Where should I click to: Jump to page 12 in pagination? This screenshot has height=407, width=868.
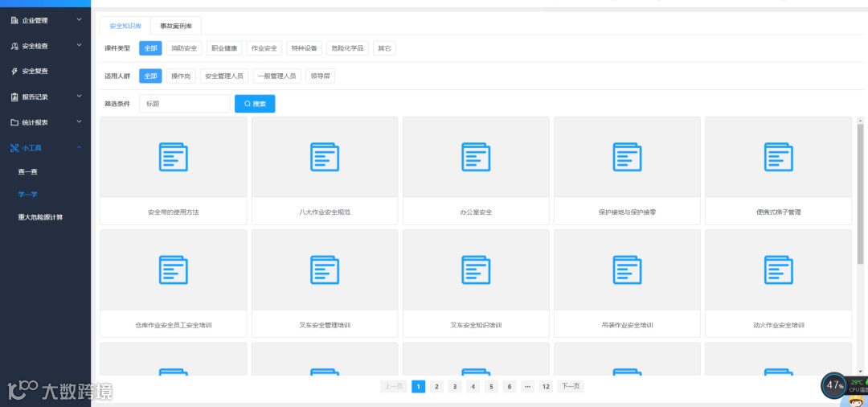(546, 387)
